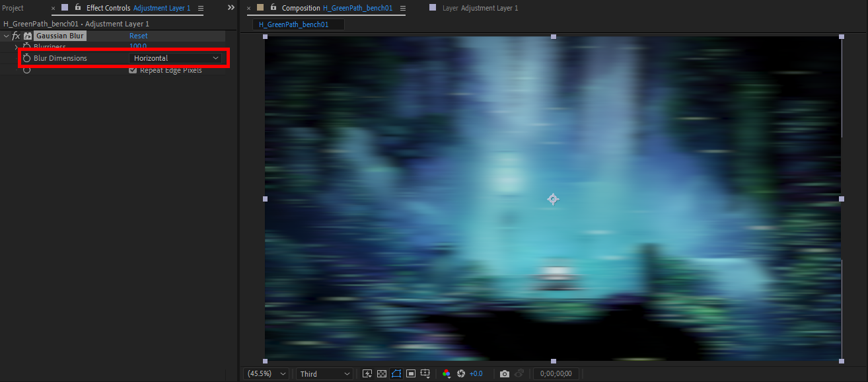Open the magnification ratio 45.5% dropdown

pos(267,373)
